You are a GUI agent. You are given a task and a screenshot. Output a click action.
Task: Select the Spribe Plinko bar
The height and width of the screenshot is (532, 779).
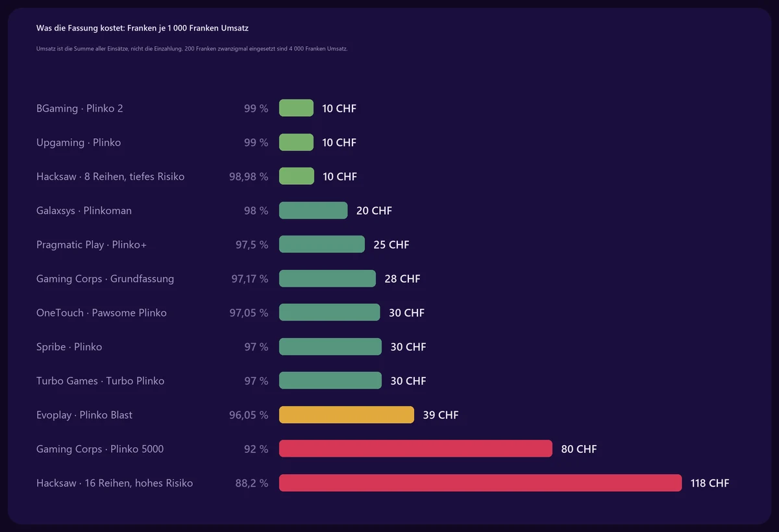pyautogui.click(x=330, y=346)
